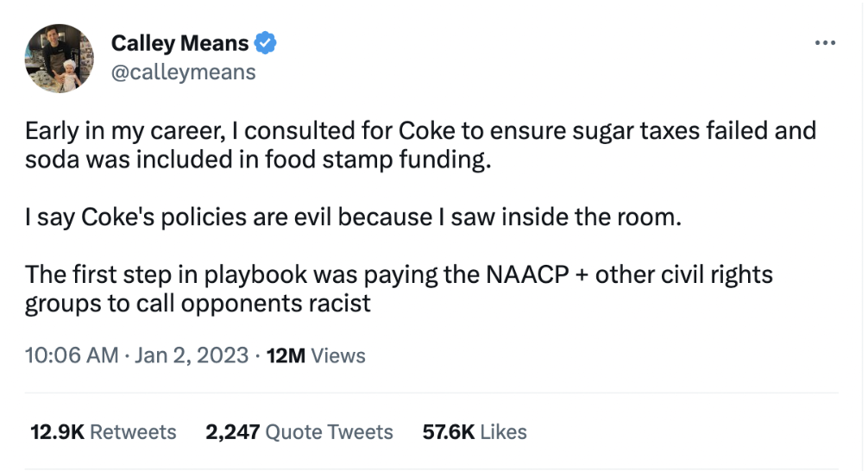Open the More options three-dot menu
Viewport: 868px width, 471px height.
click(x=825, y=42)
